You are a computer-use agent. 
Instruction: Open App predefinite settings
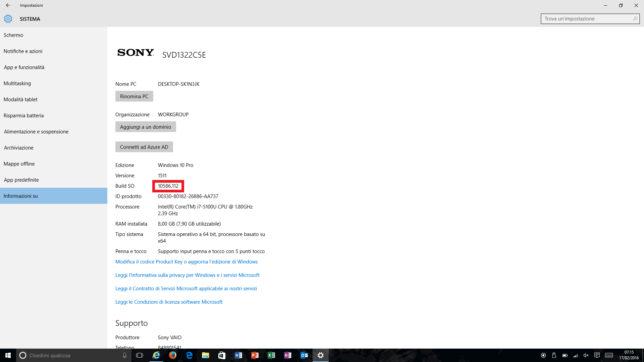click(54, 180)
